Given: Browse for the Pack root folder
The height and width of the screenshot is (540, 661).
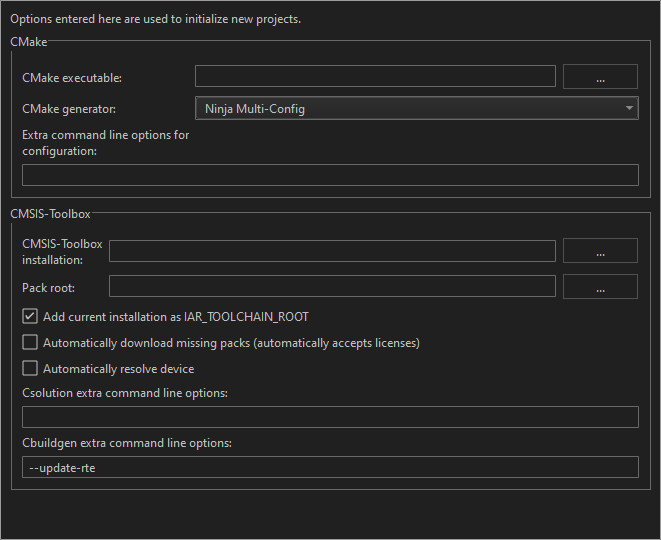Looking at the screenshot, I should tap(600, 287).
